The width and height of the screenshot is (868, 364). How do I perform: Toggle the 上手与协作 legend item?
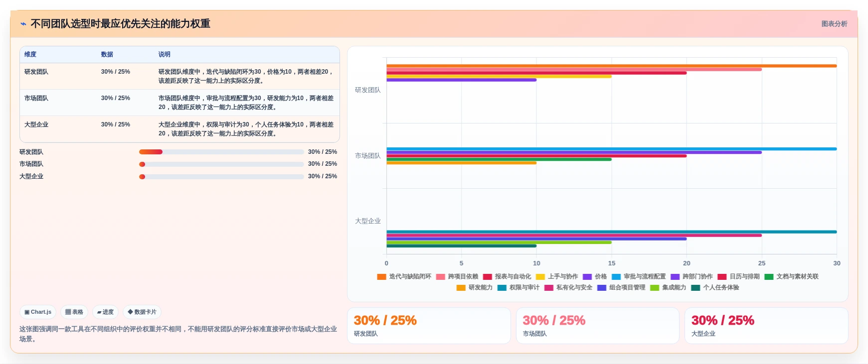pyautogui.click(x=557, y=277)
